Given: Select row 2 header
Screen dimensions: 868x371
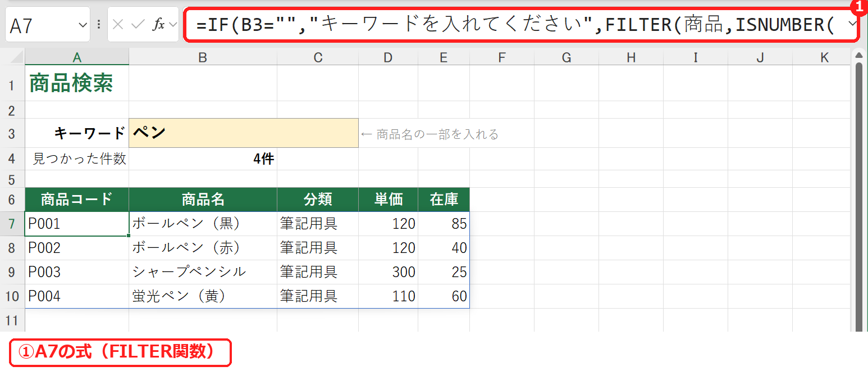Looking at the screenshot, I should click(x=12, y=110).
